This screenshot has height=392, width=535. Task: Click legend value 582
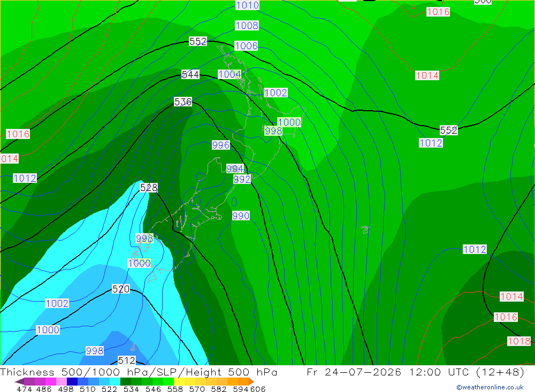pyautogui.click(x=219, y=389)
